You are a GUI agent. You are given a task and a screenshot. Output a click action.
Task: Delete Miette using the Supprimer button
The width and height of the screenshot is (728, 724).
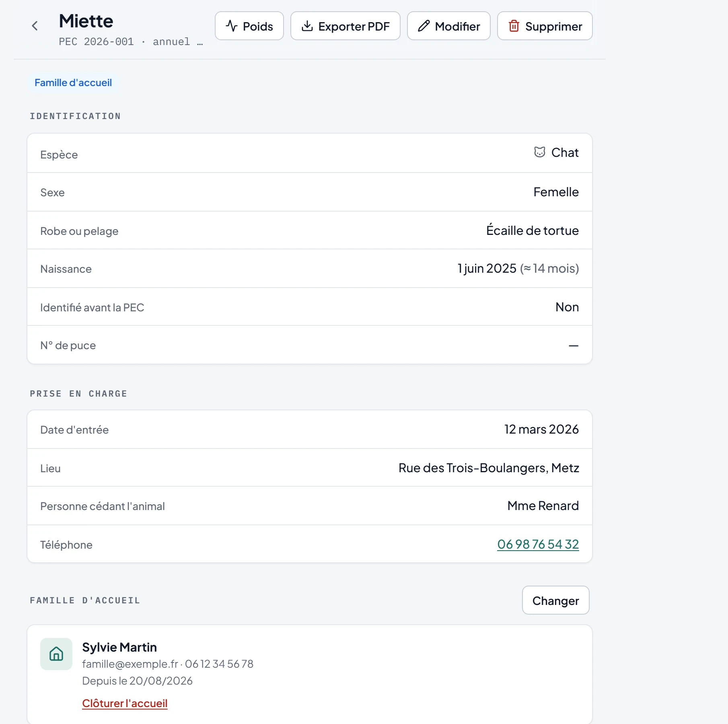click(545, 26)
